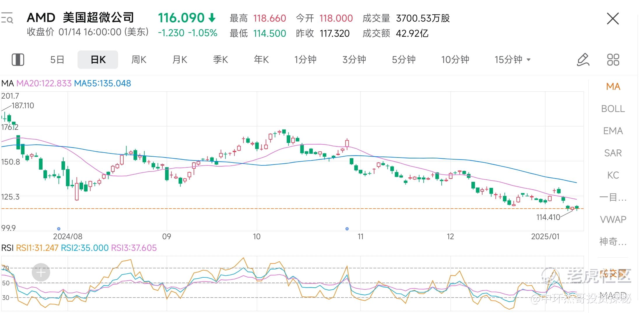This screenshot has width=644, height=313.
Task: Enable the EMA indicator
Action: (613, 131)
